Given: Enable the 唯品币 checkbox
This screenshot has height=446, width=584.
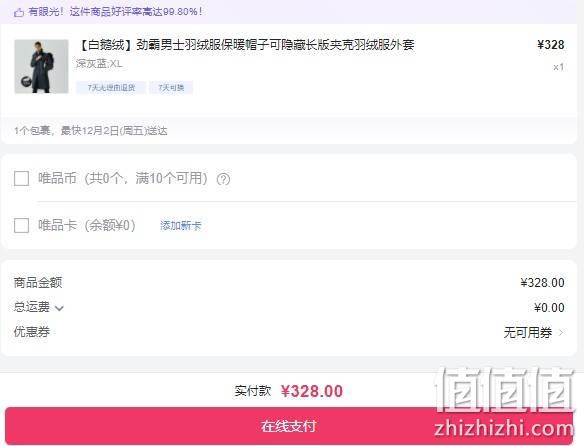Looking at the screenshot, I should [x=22, y=178].
